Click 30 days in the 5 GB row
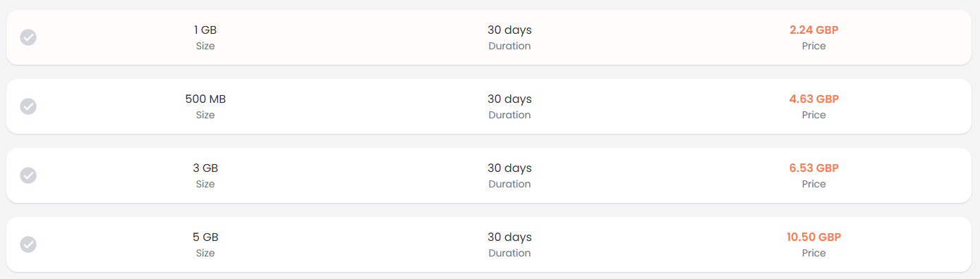The image size is (980, 279). coord(509,237)
